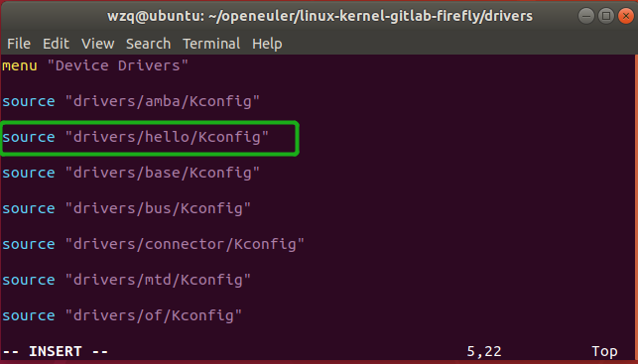This screenshot has width=638, height=364.
Task: Open the View menu
Action: click(x=97, y=44)
